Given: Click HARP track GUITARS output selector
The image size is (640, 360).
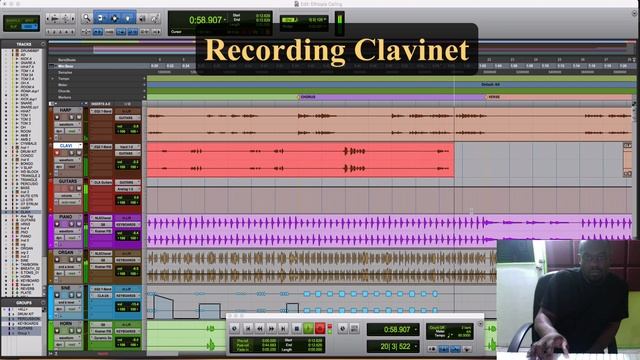Looking at the screenshot, I should point(127,118).
